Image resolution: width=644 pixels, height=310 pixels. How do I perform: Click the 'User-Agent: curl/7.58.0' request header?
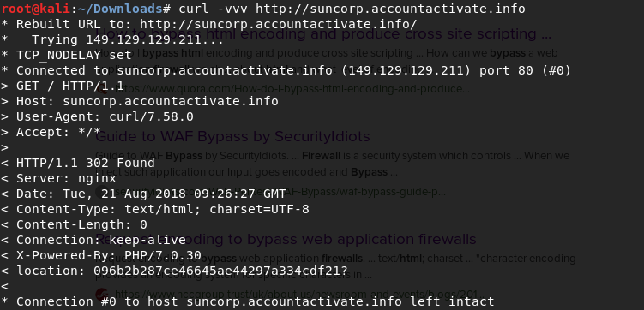click(98, 116)
